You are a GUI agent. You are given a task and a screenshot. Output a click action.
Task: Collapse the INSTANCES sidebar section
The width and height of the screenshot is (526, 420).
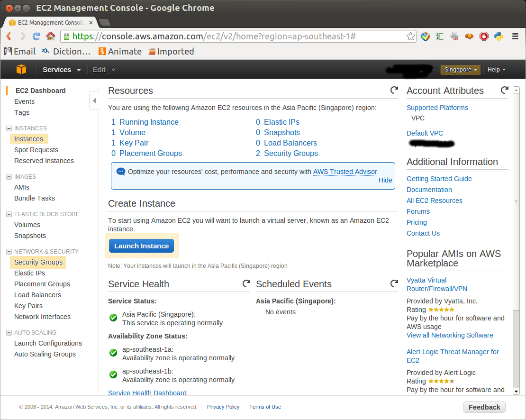(x=9, y=128)
